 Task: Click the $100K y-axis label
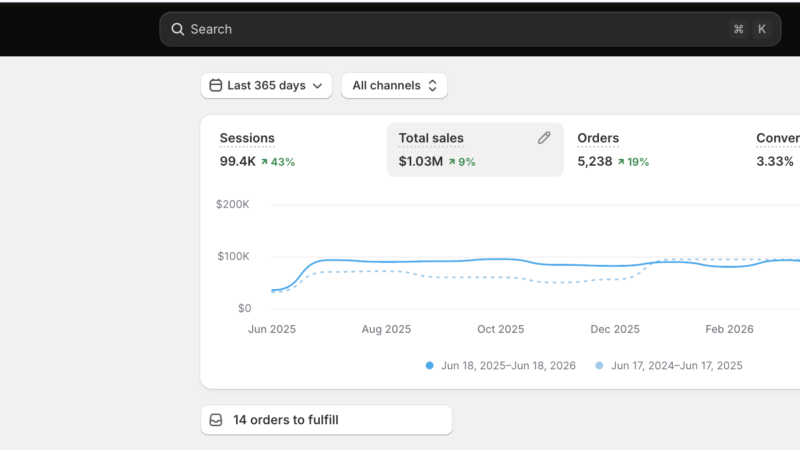click(233, 256)
